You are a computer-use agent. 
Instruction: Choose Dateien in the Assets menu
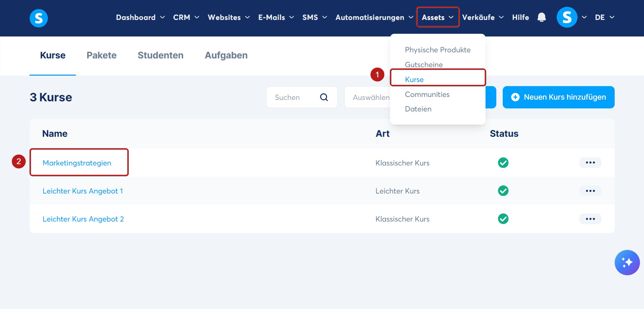pyautogui.click(x=418, y=109)
